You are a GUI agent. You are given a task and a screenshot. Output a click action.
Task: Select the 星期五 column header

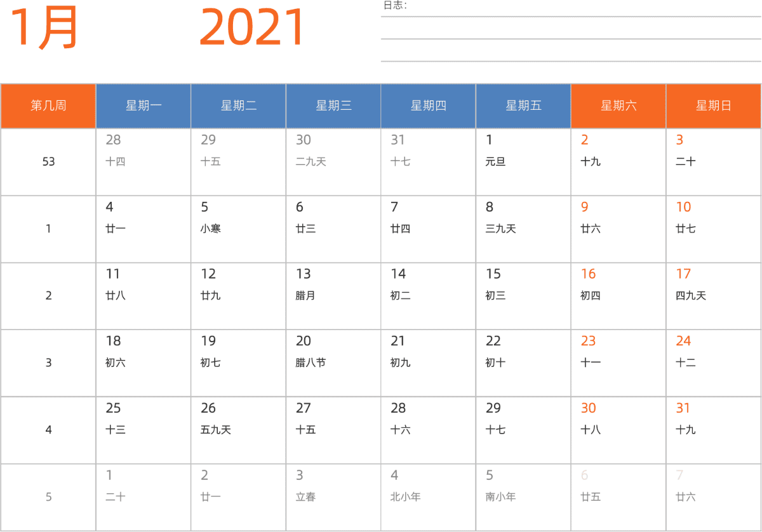point(523,106)
